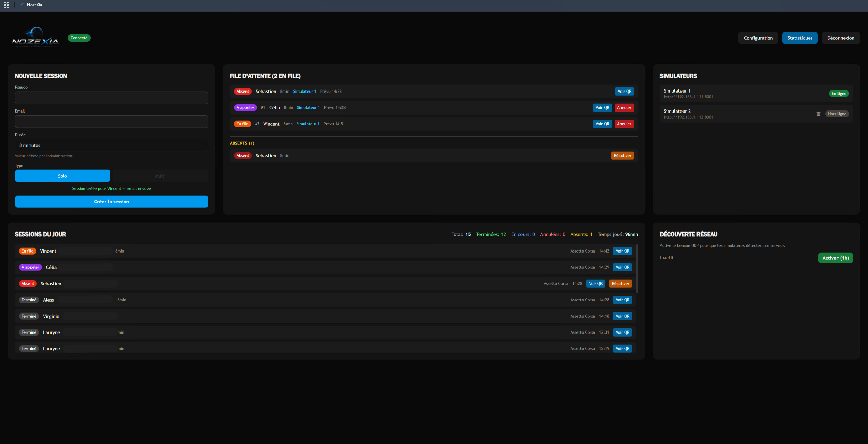Image resolution: width=868 pixels, height=444 pixels.
Task: View QR for Sebastien 14:28 session
Action: pos(596,284)
